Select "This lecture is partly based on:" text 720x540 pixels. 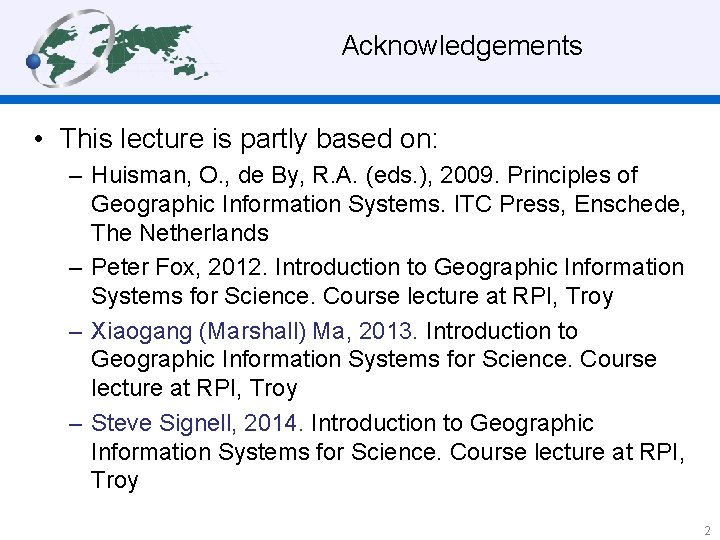click(249, 137)
